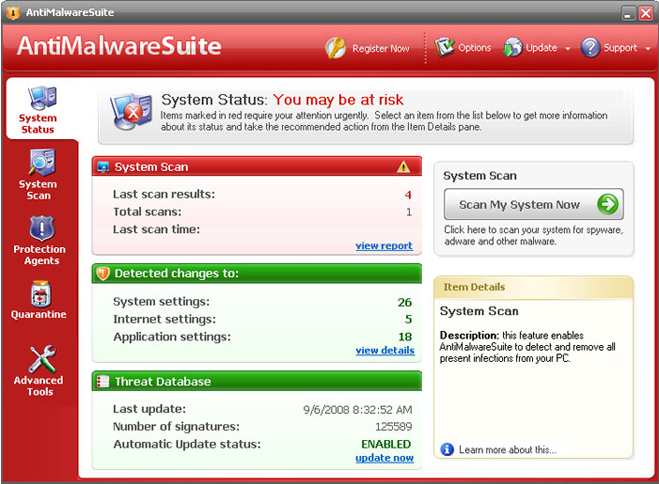Image resolution: width=659 pixels, height=484 pixels.
Task: Click the Item Details panel header
Action: [x=533, y=287]
